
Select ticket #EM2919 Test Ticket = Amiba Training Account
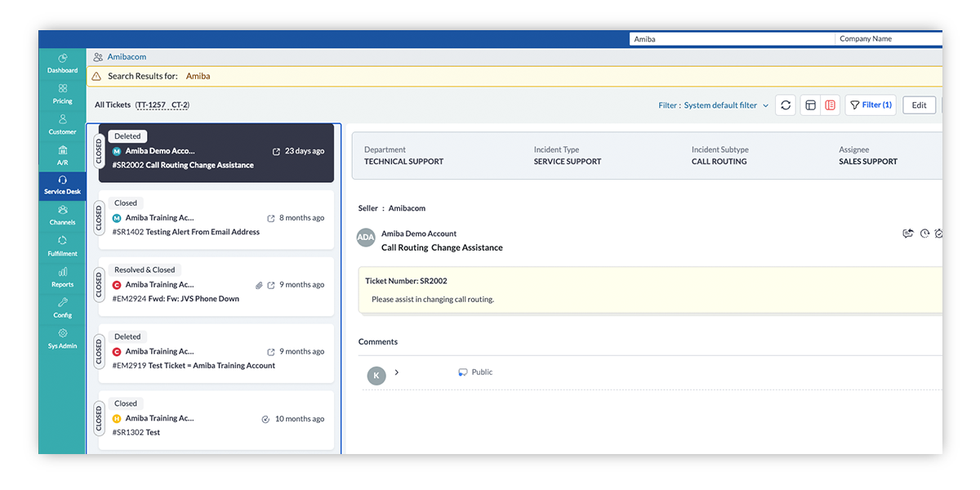coord(216,354)
